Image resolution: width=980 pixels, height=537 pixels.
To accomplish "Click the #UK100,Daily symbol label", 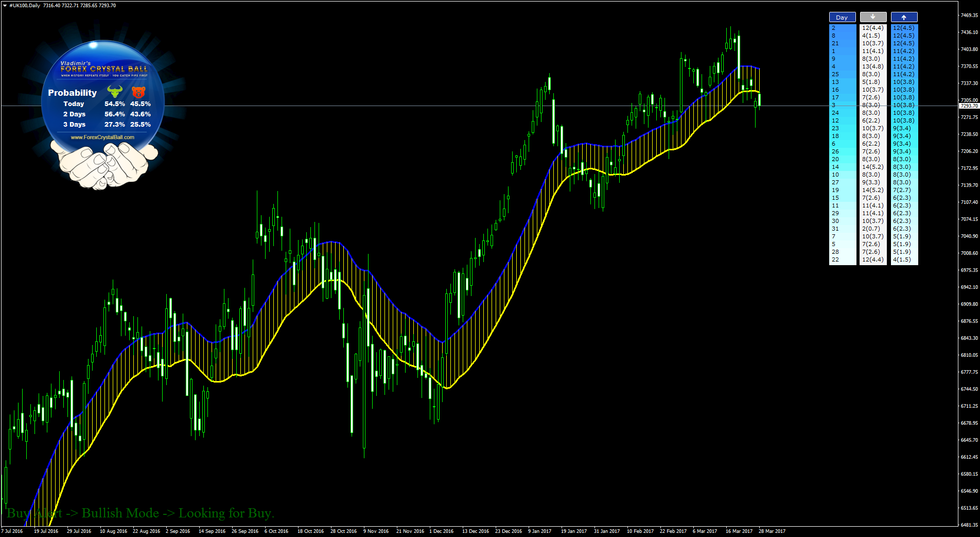I will pyautogui.click(x=25, y=6).
